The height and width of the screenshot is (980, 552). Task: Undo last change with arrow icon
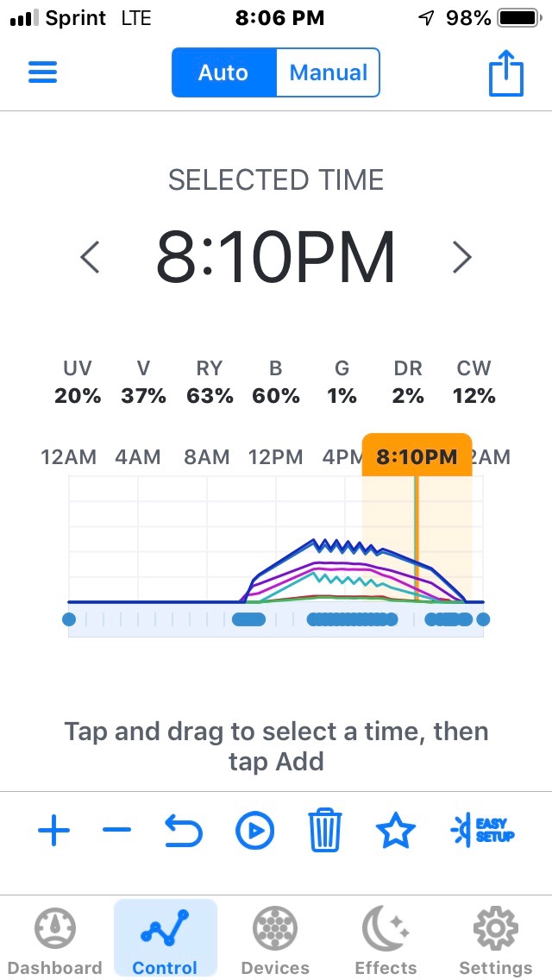[x=184, y=831]
